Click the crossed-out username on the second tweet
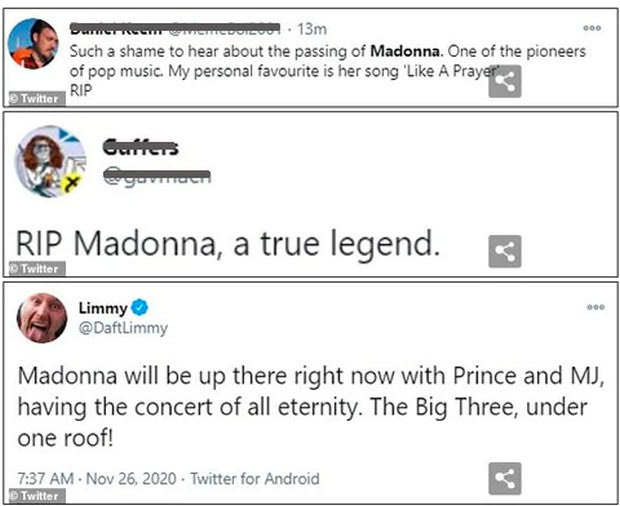The height and width of the screenshot is (506, 620). [x=141, y=146]
